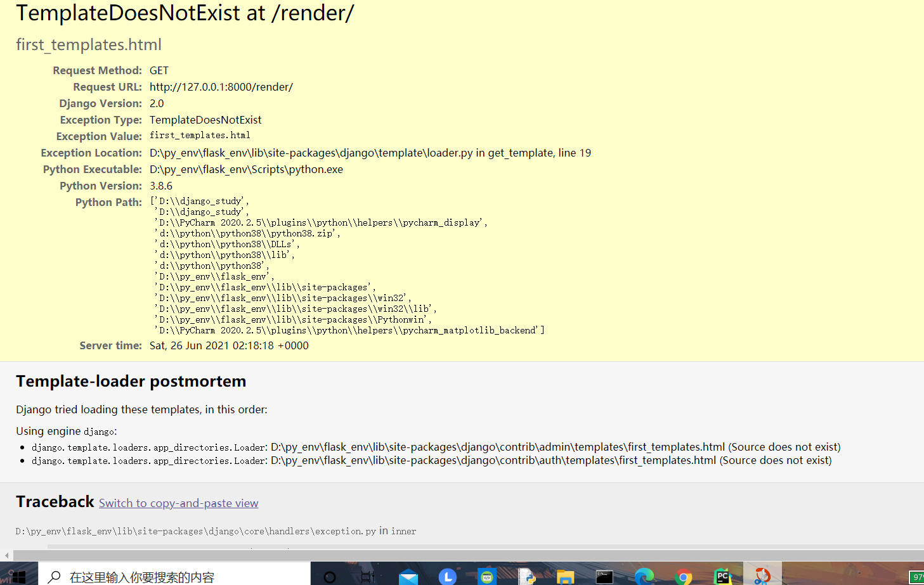This screenshot has height=585, width=924.
Task: Click Python Version value 3.8.6
Action: coord(161,186)
